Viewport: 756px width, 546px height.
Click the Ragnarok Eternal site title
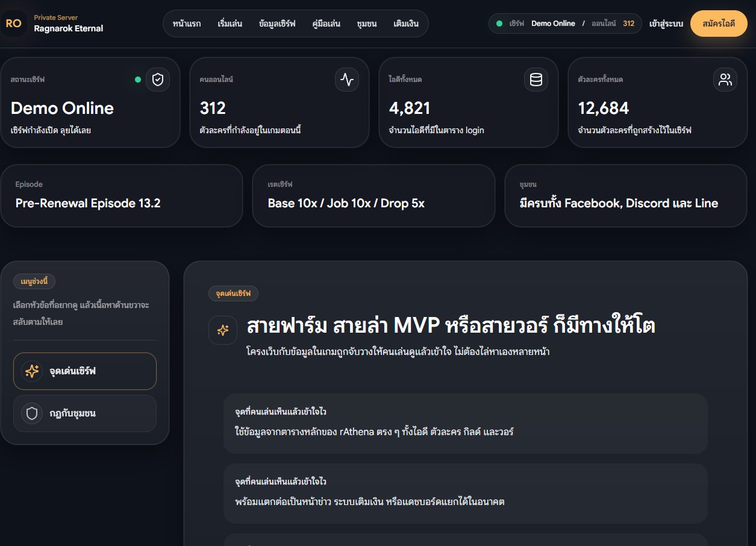point(69,28)
